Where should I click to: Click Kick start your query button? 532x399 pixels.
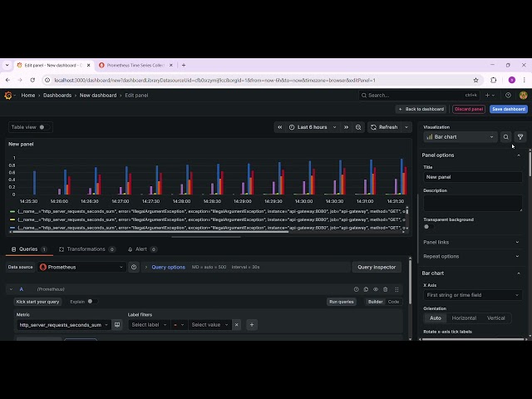pos(37,302)
